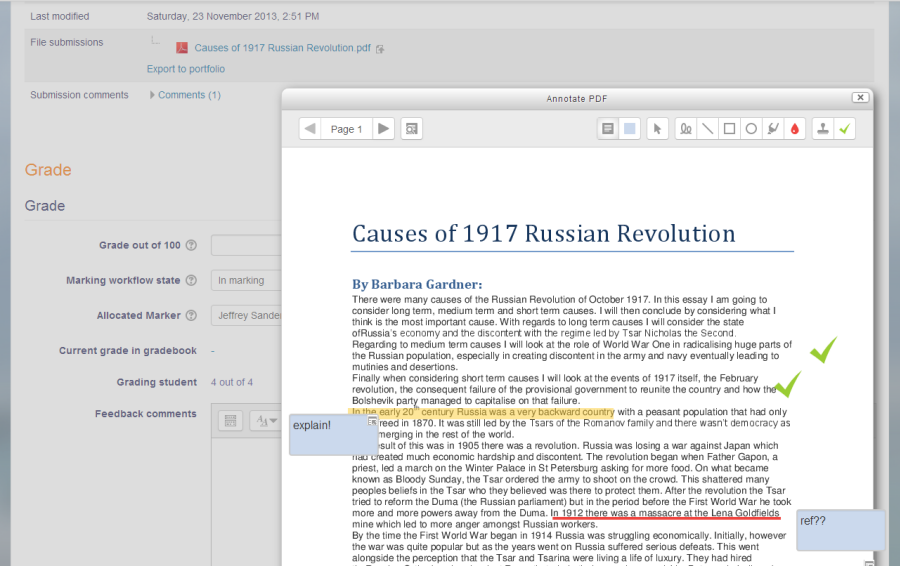This screenshot has height=566, width=900.
Task: Pick the green tick stamp
Action: [x=845, y=129]
